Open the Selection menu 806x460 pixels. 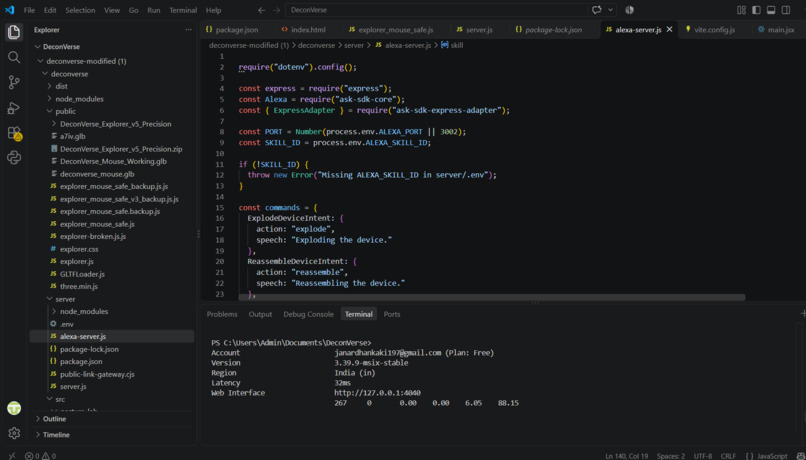pyautogui.click(x=80, y=10)
